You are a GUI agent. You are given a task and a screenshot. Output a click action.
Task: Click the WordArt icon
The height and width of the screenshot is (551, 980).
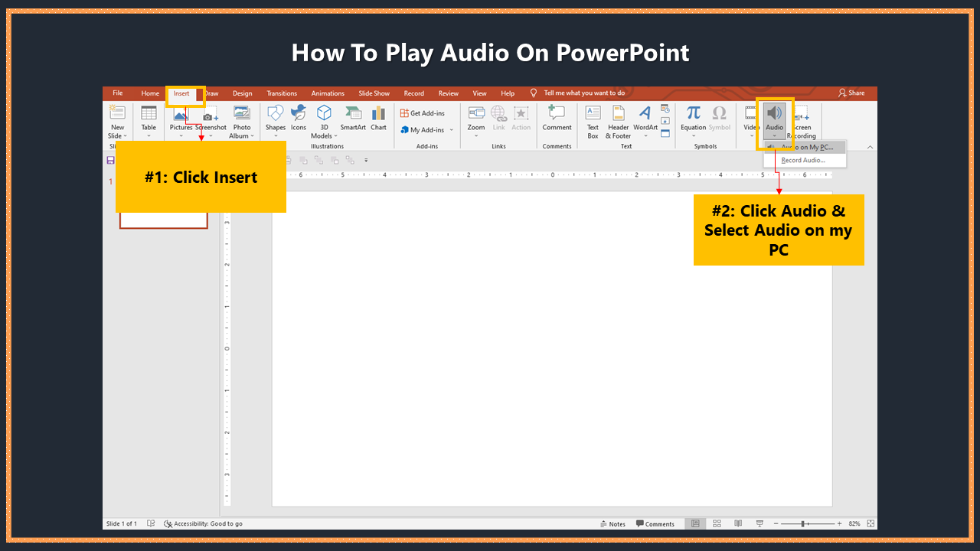coord(645,113)
